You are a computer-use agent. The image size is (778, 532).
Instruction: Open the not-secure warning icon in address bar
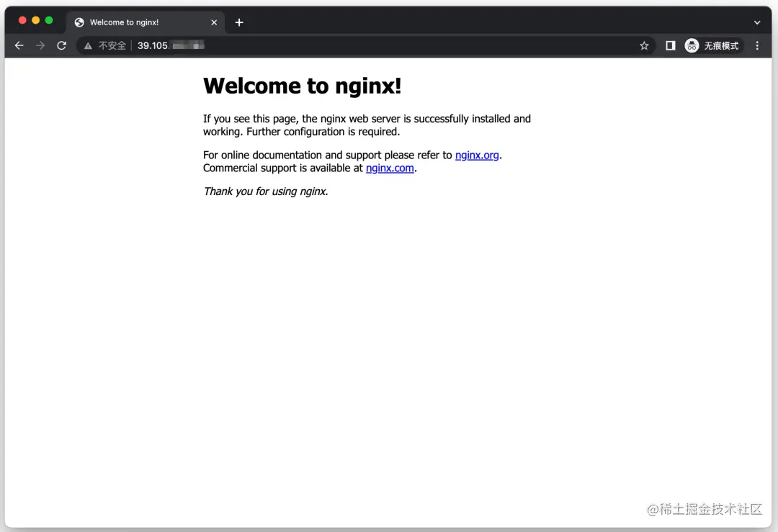point(88,46)
